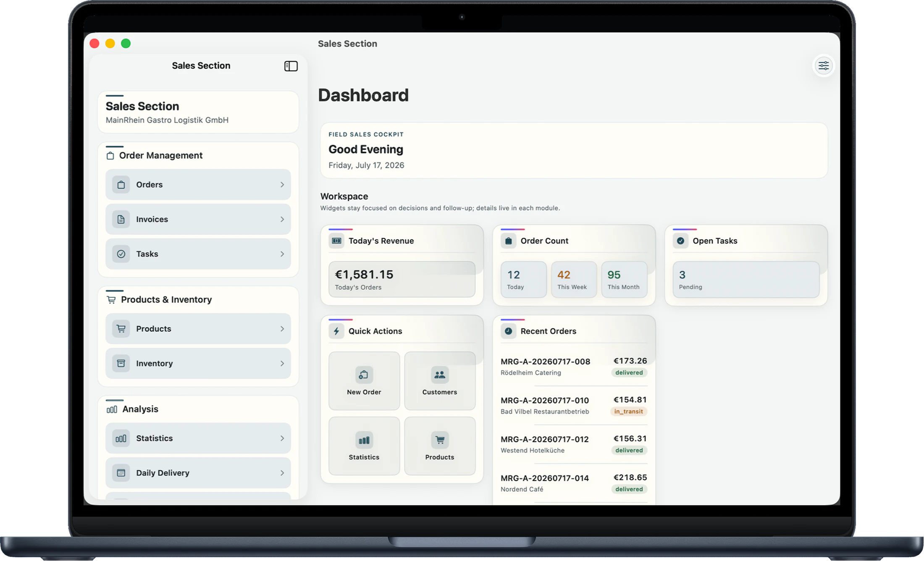Image resolution: width=924 pixels, height=561 pixels.
Task: Click Bad Vilbel Restaurantbetrieb customer name
Action: tap(545, 412)
